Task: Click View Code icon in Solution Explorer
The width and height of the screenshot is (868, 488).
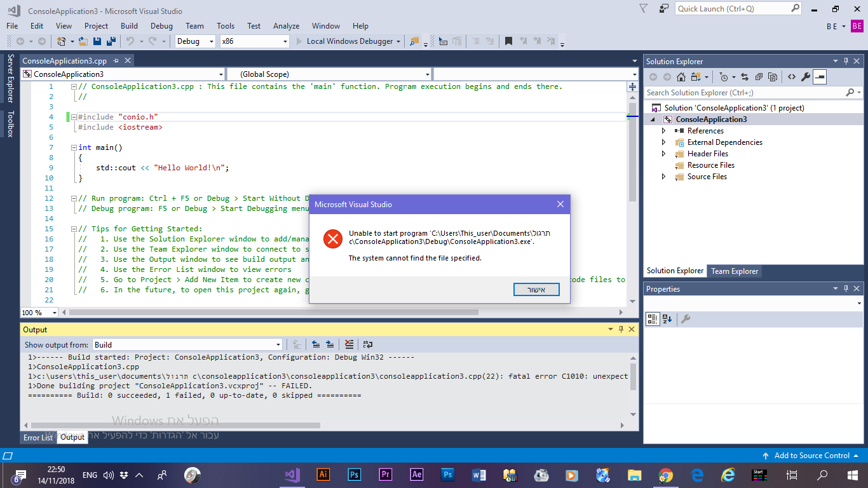Action: coord(792,77)
